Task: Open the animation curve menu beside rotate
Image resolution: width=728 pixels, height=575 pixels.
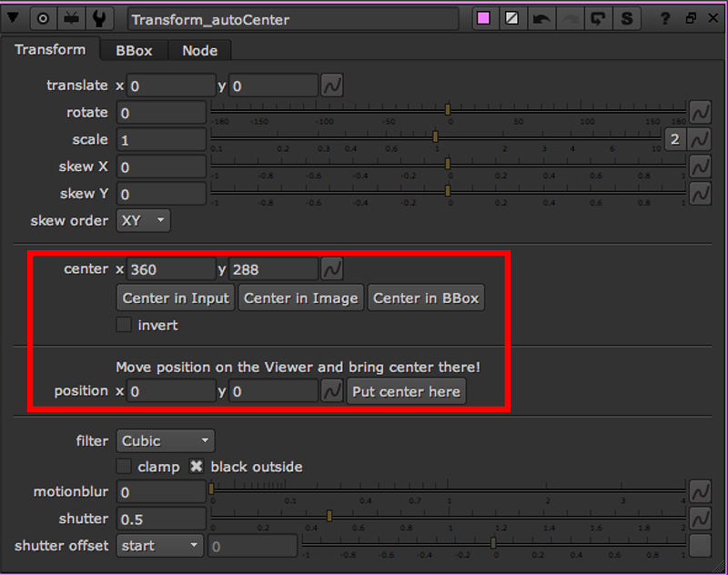Action: (699, 112)
